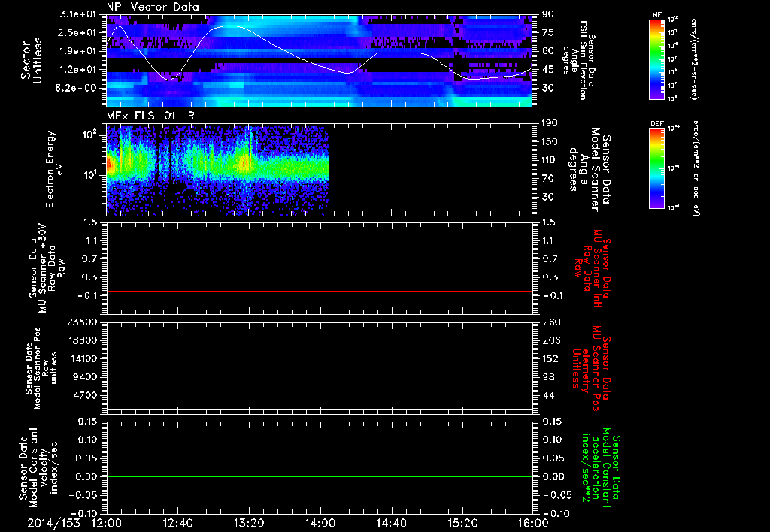Image resolution: width=770 pixels, height=532 pixels.
Task: Click the "2.5e+01" sector tick value
Action: 78,32
